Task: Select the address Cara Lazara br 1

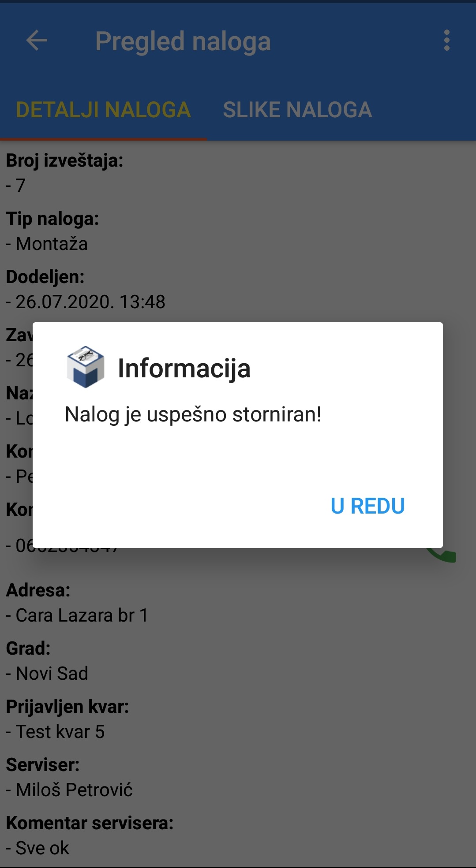Action: click(x=82, y=615)
